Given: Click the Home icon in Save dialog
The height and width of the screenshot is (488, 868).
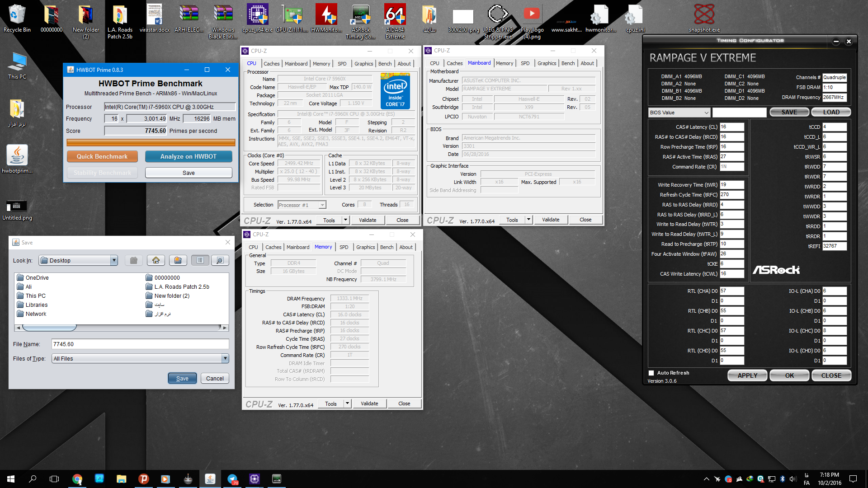Looking at the screenshot, I should 156,260.
